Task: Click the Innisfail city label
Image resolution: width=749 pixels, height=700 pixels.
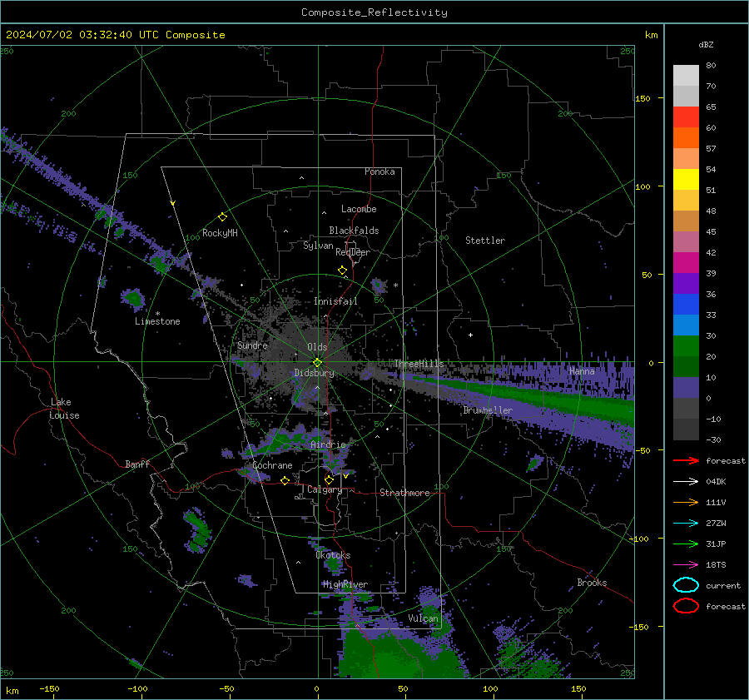Action: (x=335, y=301)
